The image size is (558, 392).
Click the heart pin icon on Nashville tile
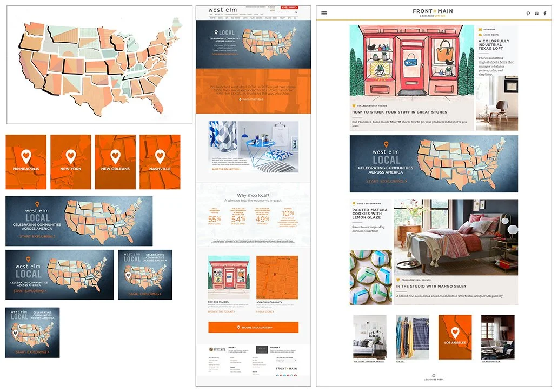(160, 156)
